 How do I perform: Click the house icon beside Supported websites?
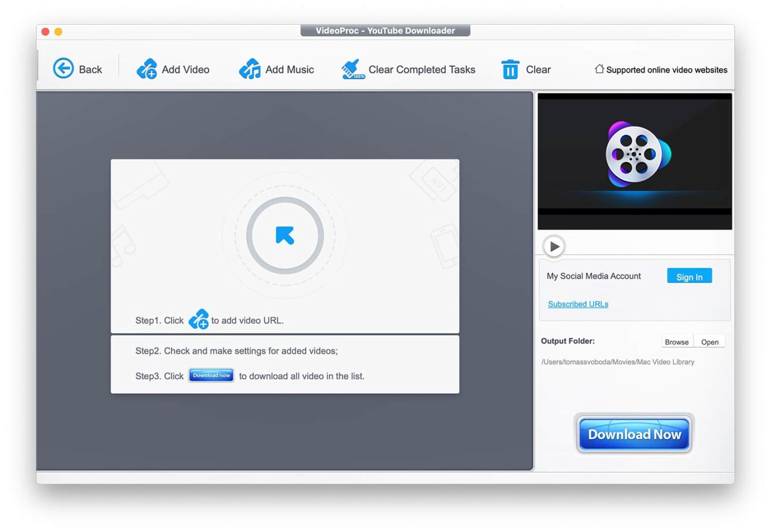point(599,69)
